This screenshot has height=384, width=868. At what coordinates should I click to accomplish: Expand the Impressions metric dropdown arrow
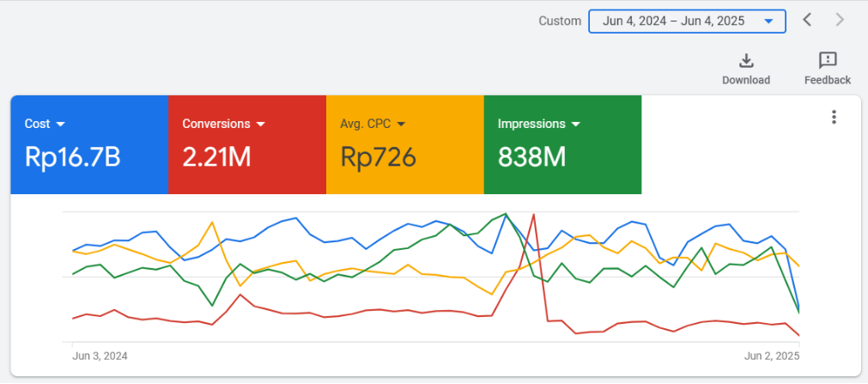pyautogui.click(x=576, y=124)
